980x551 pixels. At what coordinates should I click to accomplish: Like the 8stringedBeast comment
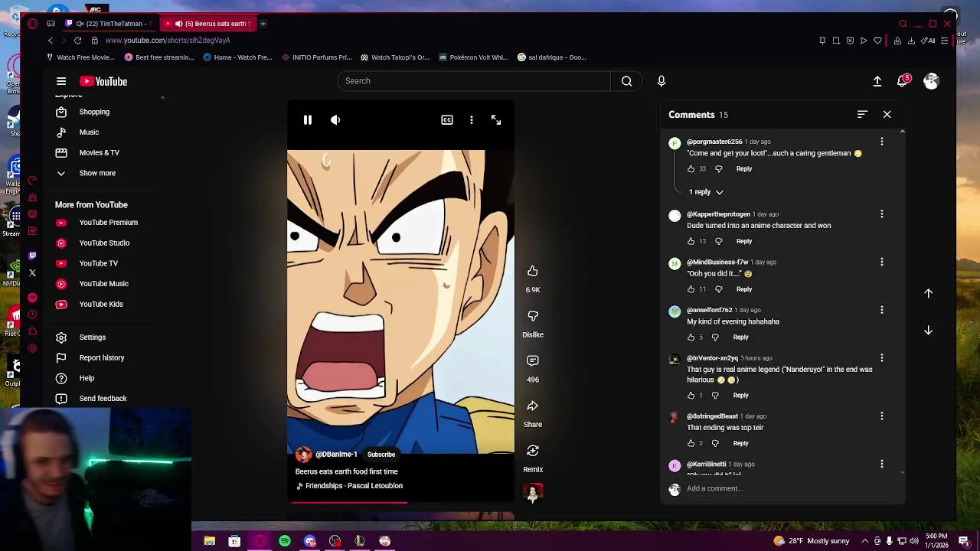pos(691,444)
